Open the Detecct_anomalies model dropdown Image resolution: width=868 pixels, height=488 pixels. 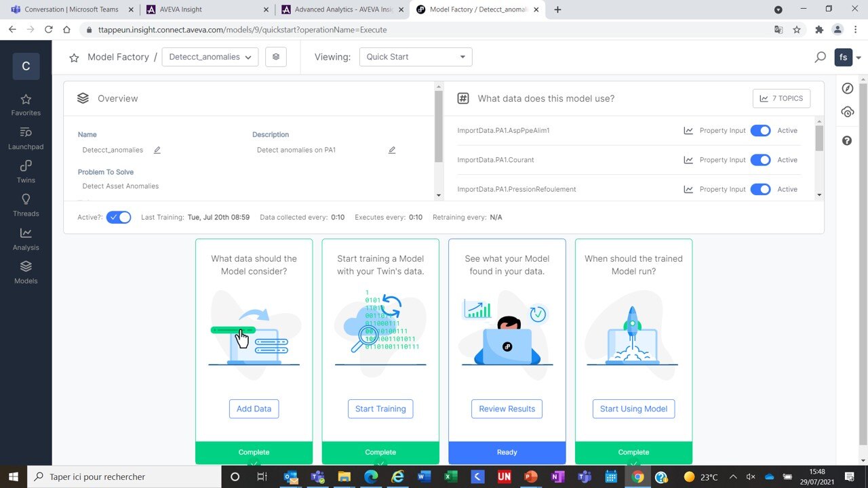click(210, 57)
